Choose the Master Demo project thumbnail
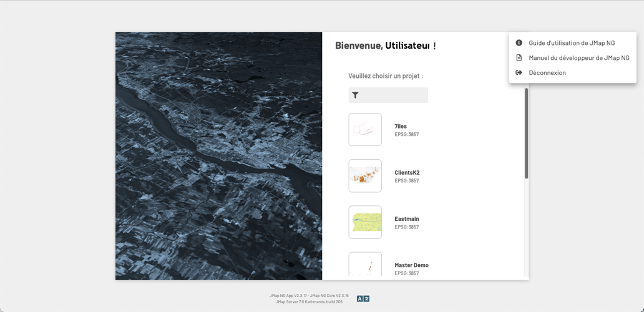Viewport: 644px width, 312px height. (x=365, y=265)
